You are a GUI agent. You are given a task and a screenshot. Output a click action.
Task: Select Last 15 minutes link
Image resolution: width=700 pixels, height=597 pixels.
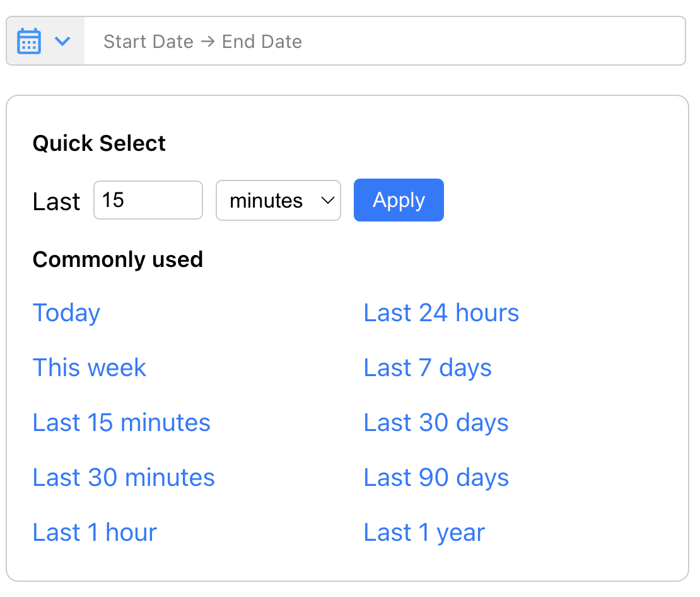(x=121, y=423)
